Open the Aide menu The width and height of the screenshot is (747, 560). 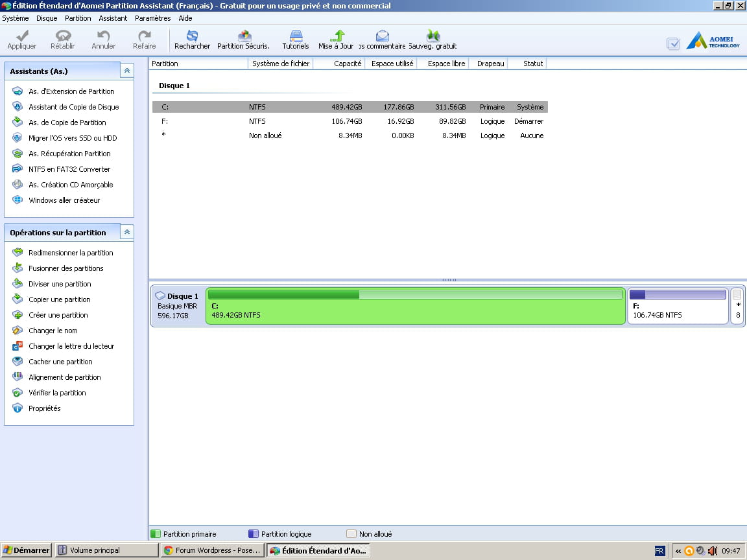click(x=185, y=18)
